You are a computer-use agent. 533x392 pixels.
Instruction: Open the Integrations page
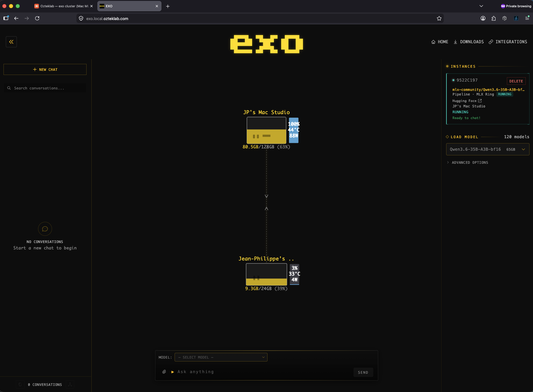[x=508, y=42]
